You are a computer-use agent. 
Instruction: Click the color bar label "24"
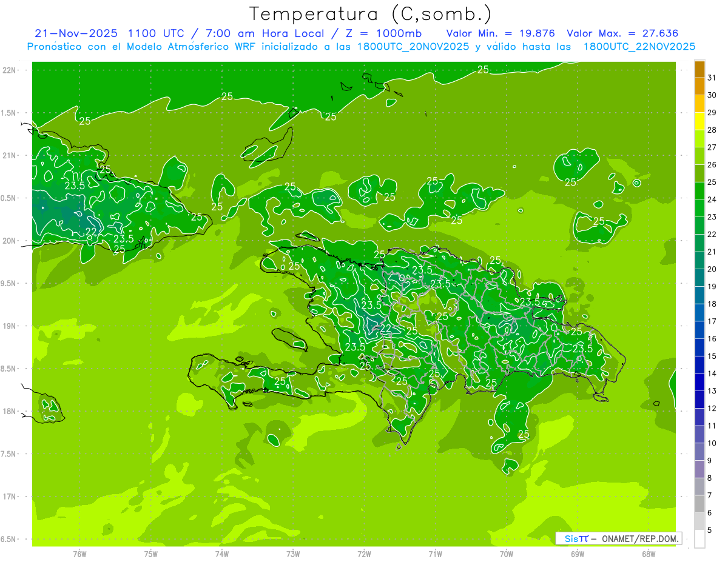coord(712,199)
